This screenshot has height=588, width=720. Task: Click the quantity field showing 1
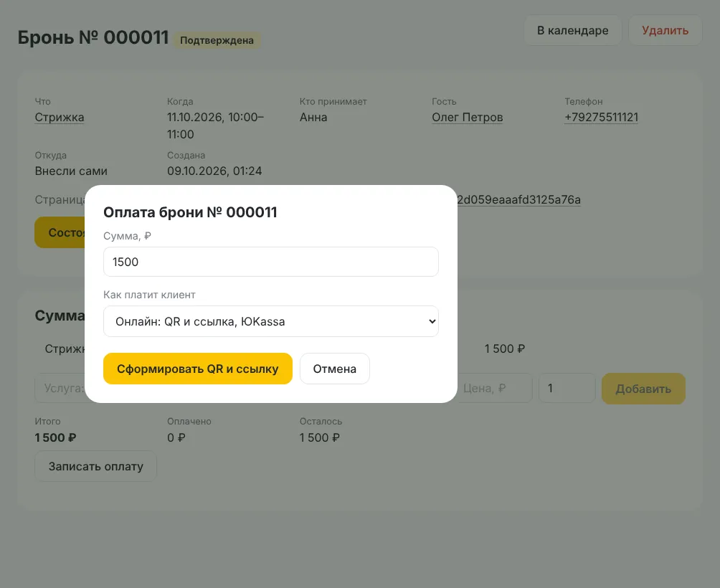[x=567, y=389]
